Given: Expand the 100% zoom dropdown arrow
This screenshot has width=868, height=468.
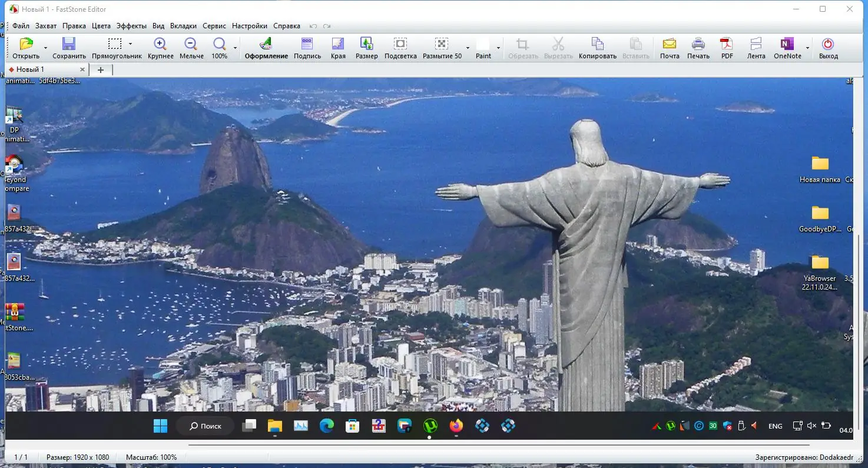Looking at the screenshot, I should 235,48.
